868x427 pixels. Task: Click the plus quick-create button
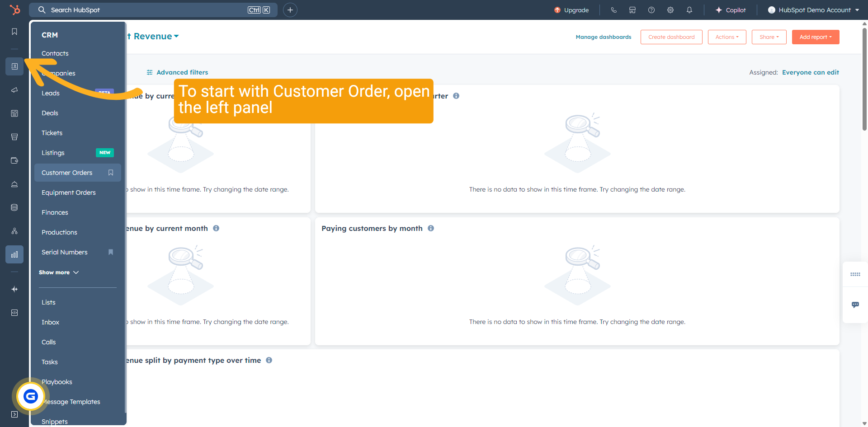pos(290,10)
